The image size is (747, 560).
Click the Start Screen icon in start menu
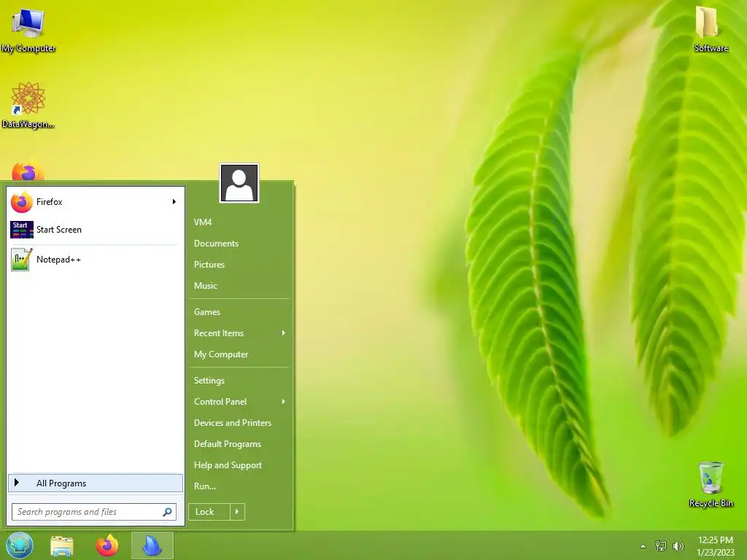coord(21,230)
